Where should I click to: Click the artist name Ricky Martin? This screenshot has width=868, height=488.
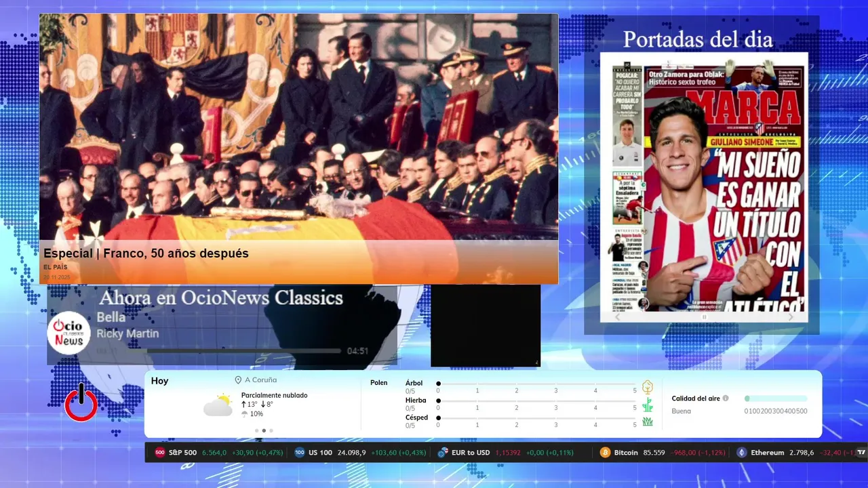[127, 333]
